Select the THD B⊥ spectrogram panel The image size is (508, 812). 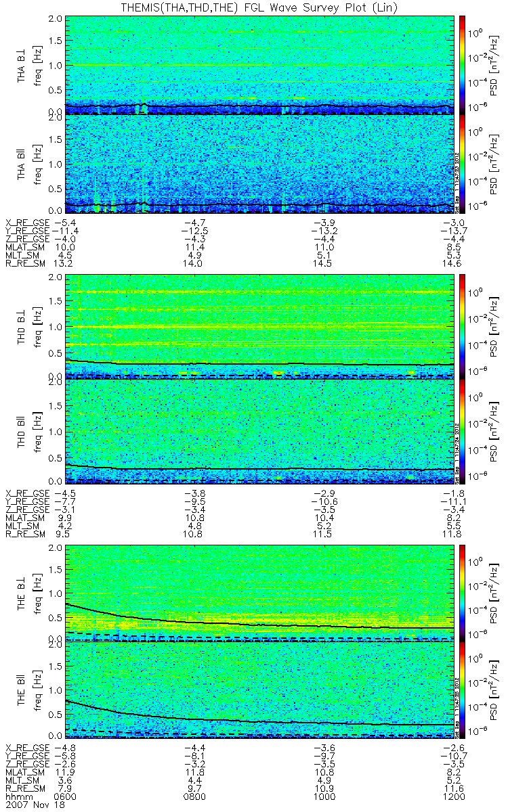pos(260,326)
